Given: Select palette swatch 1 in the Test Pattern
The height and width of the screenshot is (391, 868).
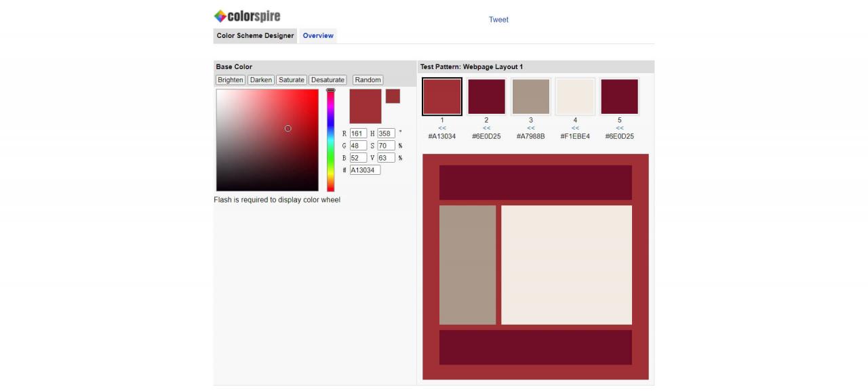Looking at the screenshot, I should (441, 96).
